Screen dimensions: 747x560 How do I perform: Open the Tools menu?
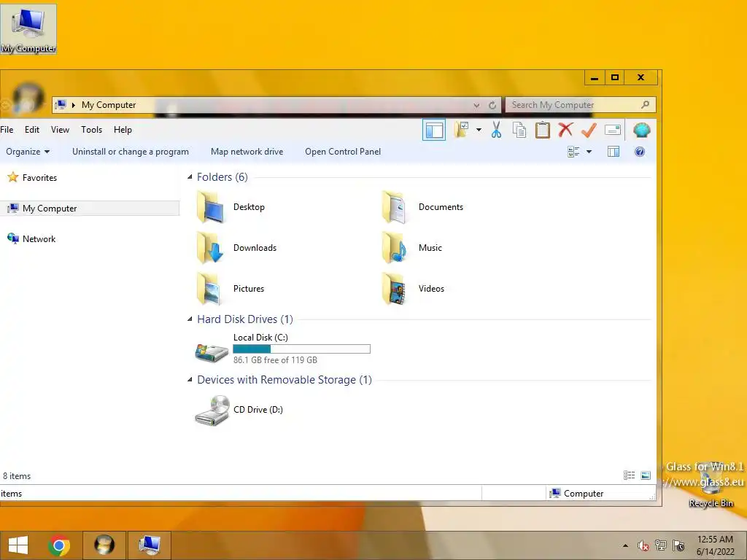tap(91, 130)
